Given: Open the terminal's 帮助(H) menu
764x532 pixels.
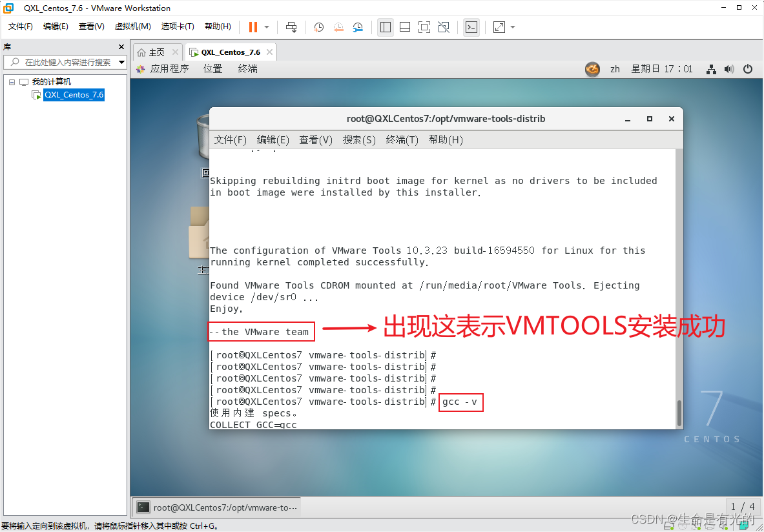Looking at the screenshot, I should tap(446, 140).
